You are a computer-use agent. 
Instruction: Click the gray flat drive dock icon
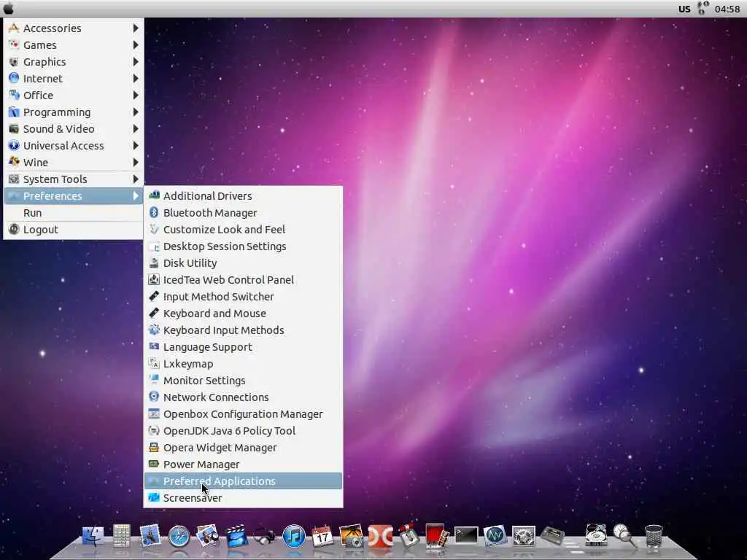553,536
